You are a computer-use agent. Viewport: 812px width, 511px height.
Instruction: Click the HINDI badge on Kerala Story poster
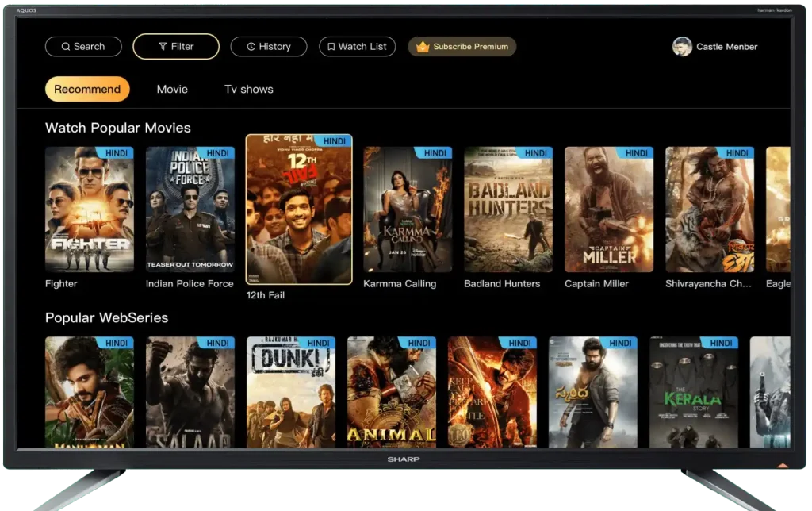(721, 343)
